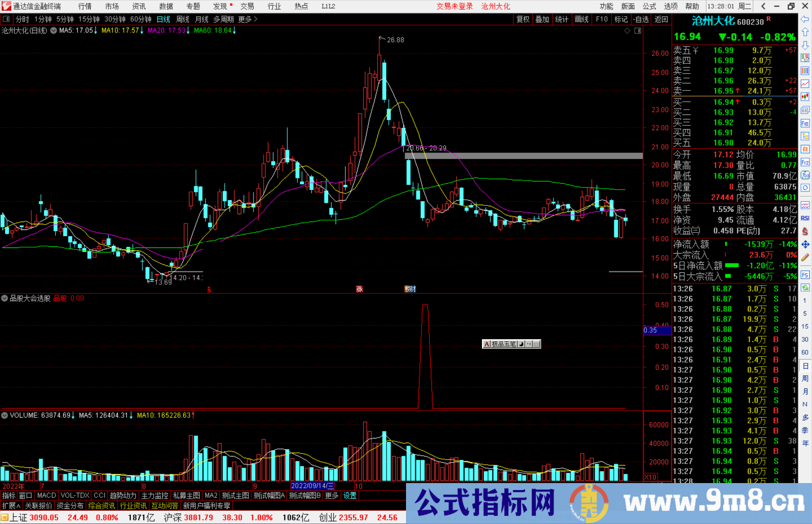Click the 交易未登录 login link

tap(454, 6)
